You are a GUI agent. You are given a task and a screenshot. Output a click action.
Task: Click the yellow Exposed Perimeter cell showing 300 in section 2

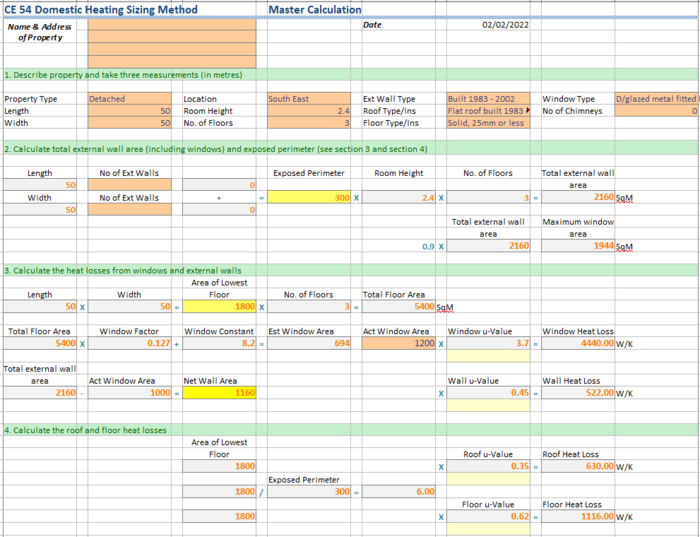[x=309, y=197]
